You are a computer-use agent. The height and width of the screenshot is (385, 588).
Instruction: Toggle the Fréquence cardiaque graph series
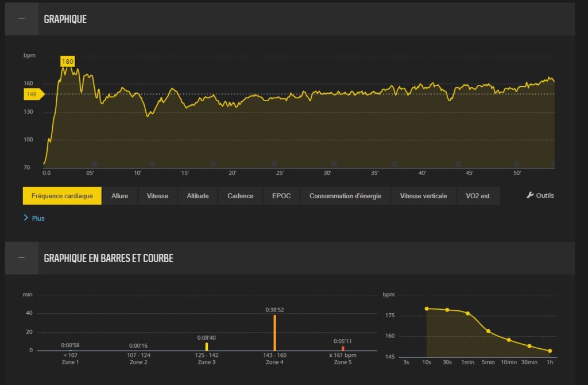click(62, 196)
